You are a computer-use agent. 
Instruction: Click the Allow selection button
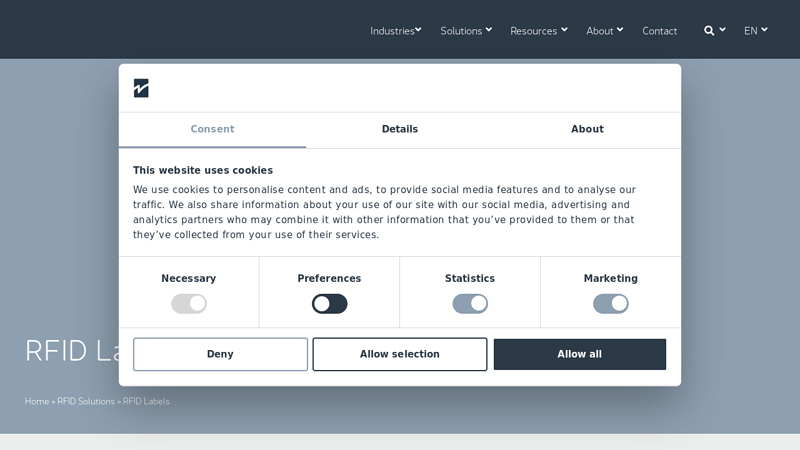coord(400,354)
